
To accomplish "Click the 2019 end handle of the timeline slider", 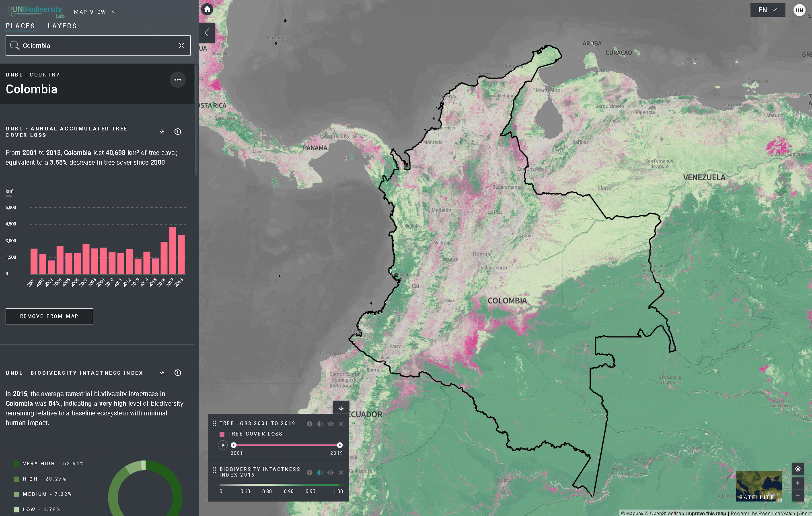I will (340, 445).
